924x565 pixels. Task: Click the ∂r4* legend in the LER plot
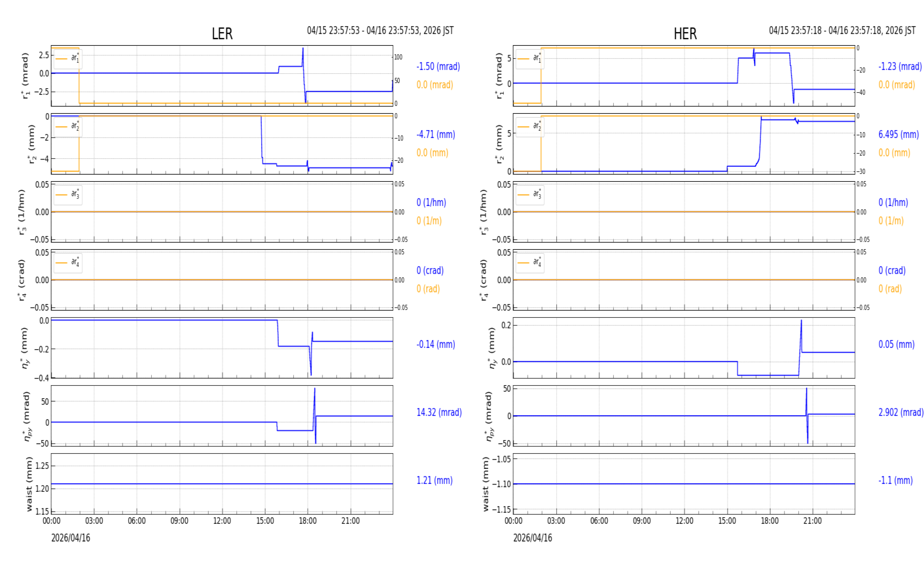pyautogui.click(x=68, y=262)
